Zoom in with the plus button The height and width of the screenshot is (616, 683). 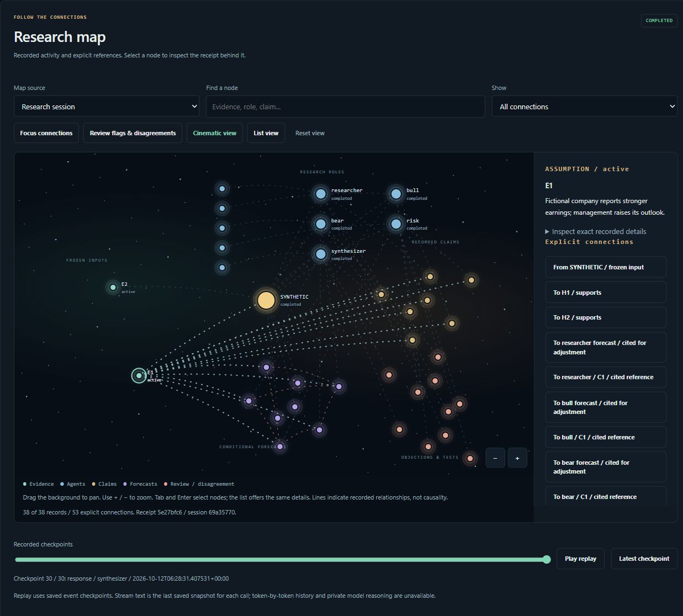[517, 458]
